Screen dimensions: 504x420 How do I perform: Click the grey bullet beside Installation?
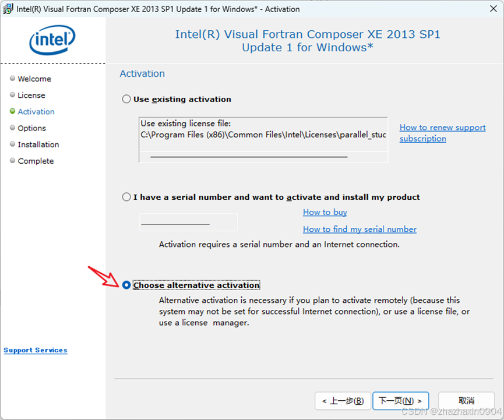tap(13, 144)
